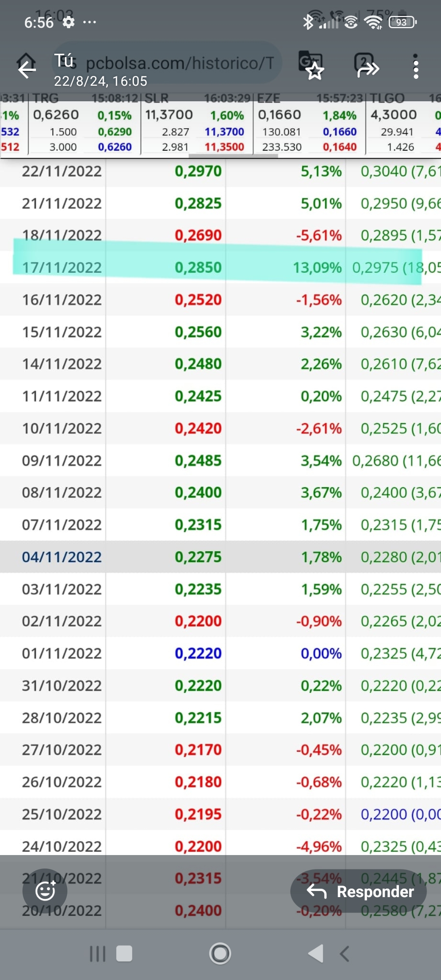Tap the Android back triangle button
The height and width of the screenshot is (980, 441).
tap(316, 953)
